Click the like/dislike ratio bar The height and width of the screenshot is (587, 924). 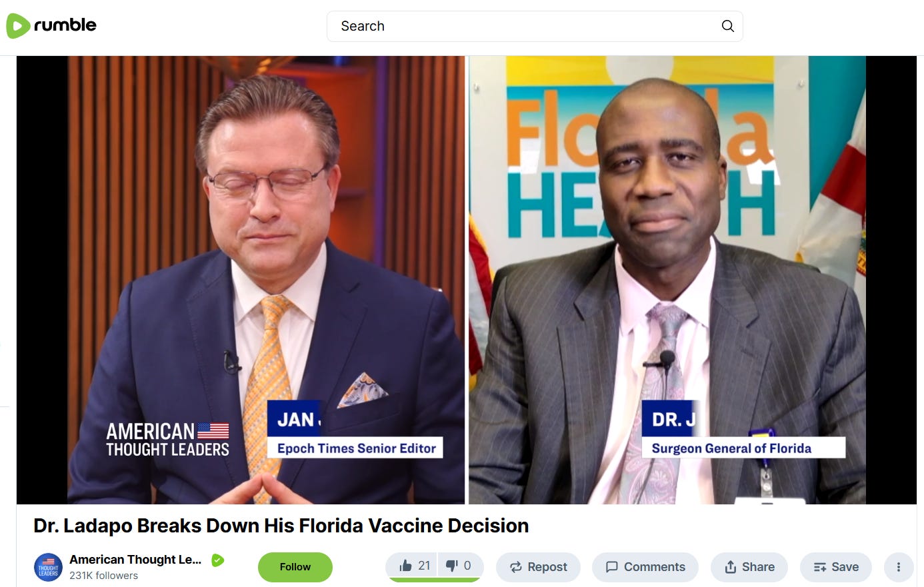click(x=435, y=580)
